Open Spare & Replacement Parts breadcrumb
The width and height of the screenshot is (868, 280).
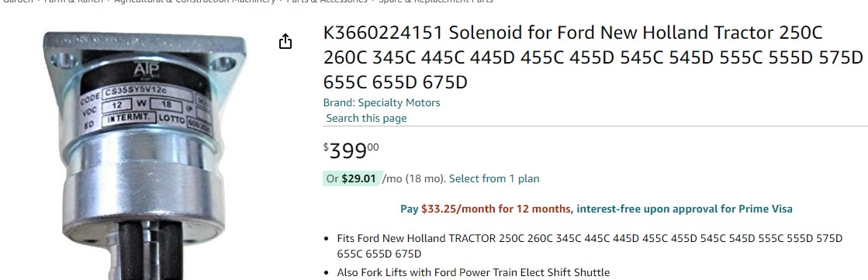[x=436, y=1]
